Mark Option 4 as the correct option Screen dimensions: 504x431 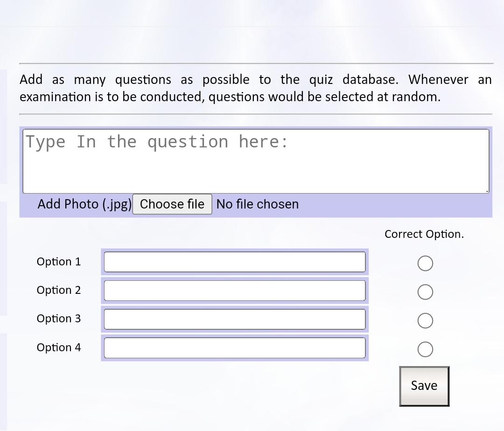425,349
